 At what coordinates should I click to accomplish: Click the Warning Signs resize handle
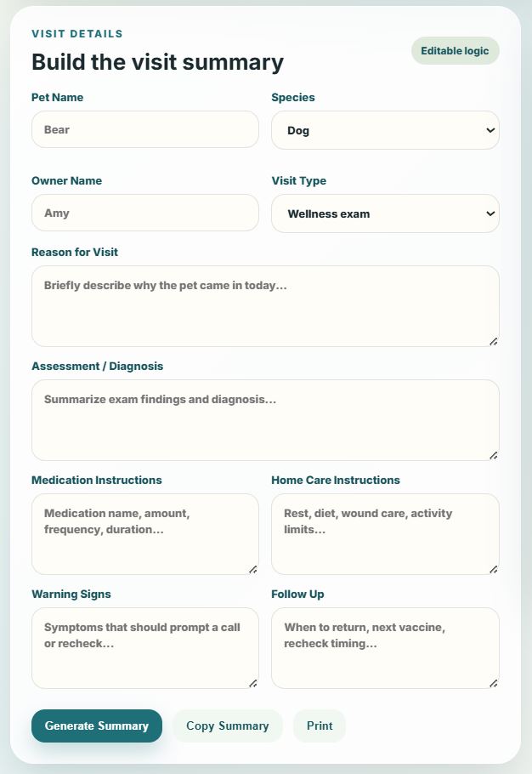coord(252,683)
